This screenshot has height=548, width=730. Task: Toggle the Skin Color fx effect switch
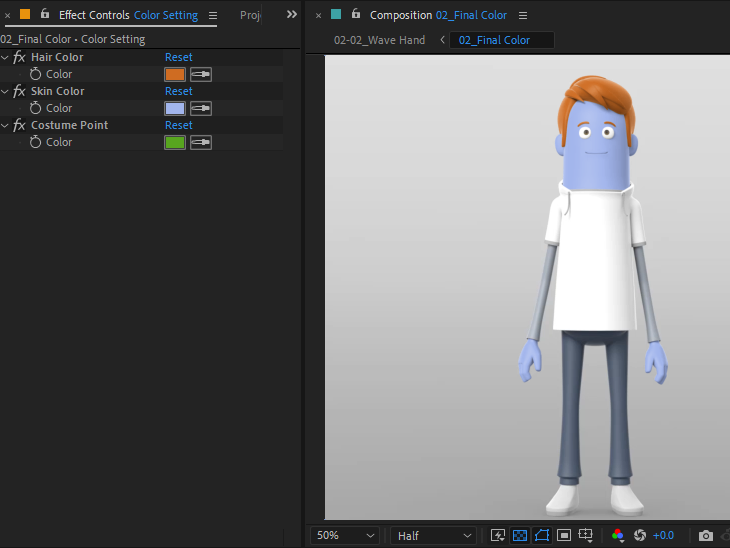[x=19, y=91]
